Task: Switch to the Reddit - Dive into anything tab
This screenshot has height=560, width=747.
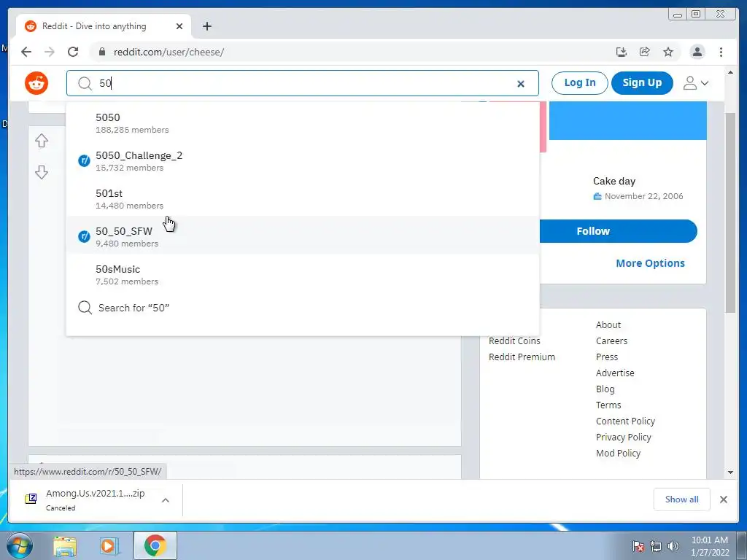Action: click(104, 26)
